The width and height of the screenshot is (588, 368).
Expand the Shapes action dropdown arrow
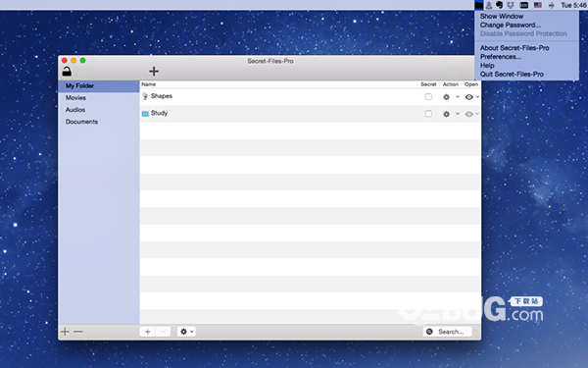point(458,96)
